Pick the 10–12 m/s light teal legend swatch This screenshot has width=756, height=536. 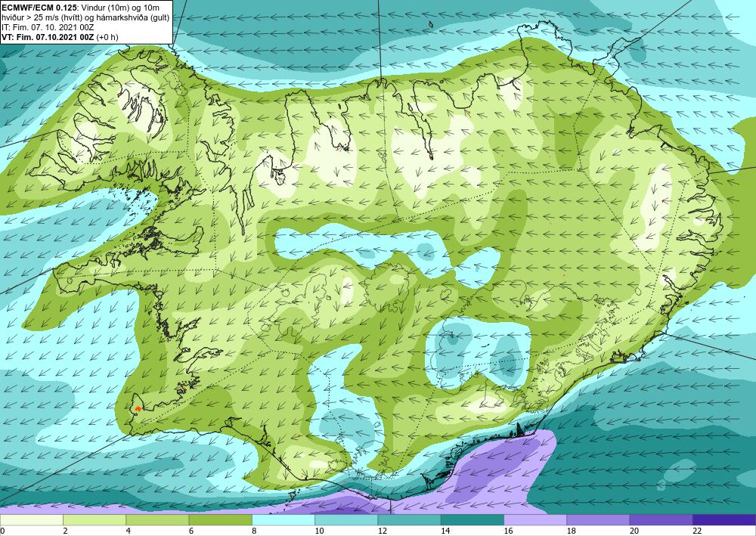[346, 520]
